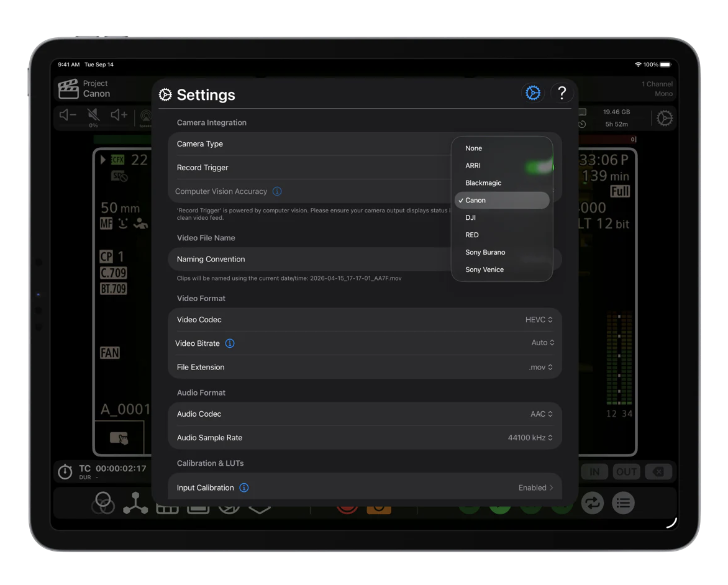728x585 pixels.
Task: Click the list menu icon in bottom toolbar
Action: 623,503
